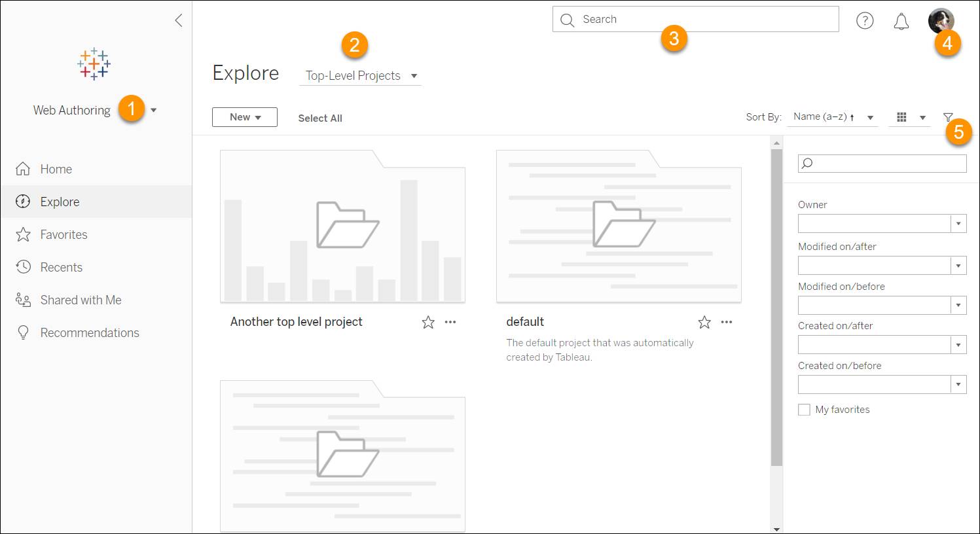This screenshot has width=980, height=534.
Task: Open Favorites using the star sidebar icon
Action: coord(24,234)
